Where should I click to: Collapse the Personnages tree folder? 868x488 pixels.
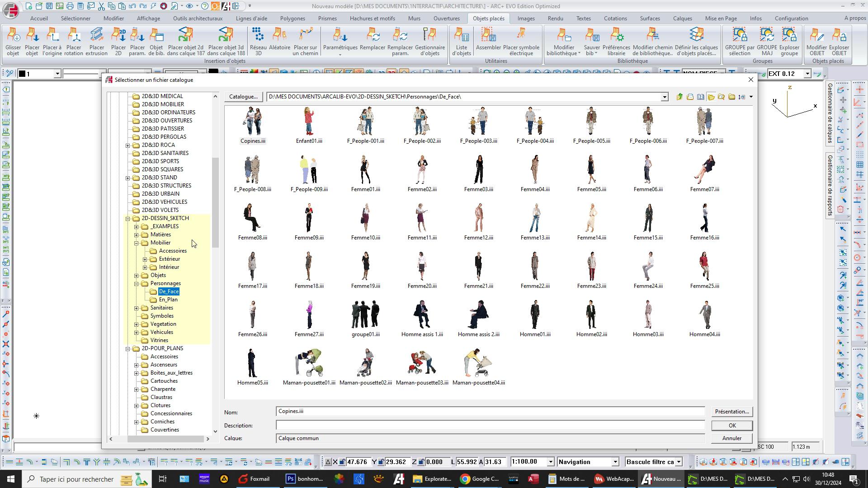click(x=137, y=284)
